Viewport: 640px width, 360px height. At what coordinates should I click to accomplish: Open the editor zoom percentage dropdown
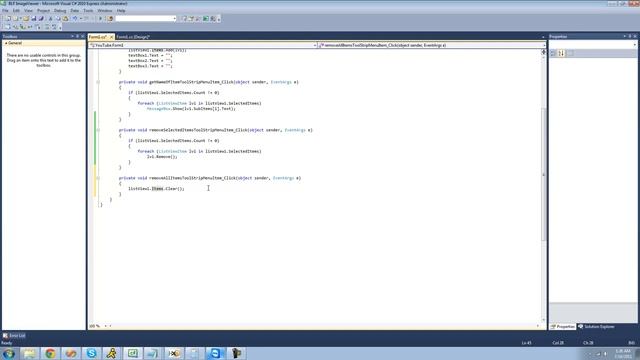105,326
